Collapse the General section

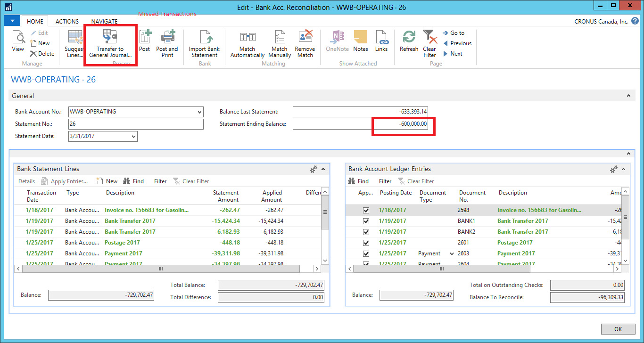pos(628,96)
